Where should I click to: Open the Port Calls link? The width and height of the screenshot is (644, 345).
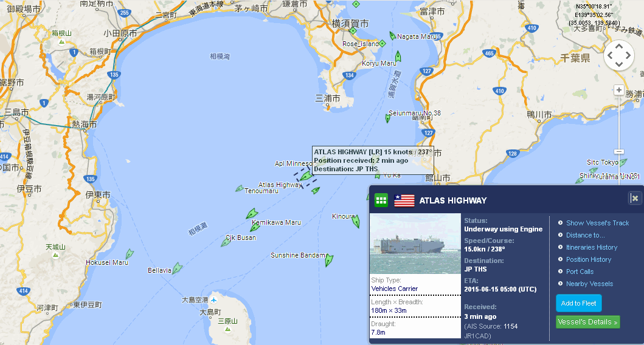click(580, 272)
